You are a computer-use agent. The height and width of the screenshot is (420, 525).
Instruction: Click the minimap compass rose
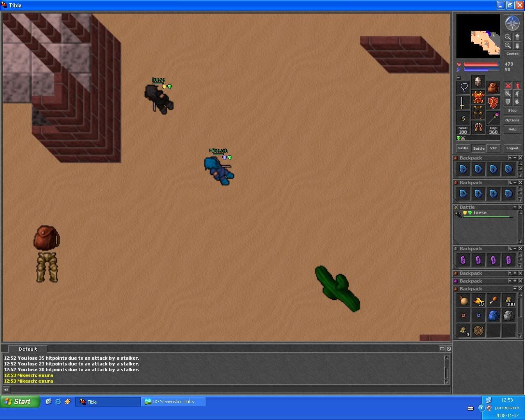click(512, 23)
